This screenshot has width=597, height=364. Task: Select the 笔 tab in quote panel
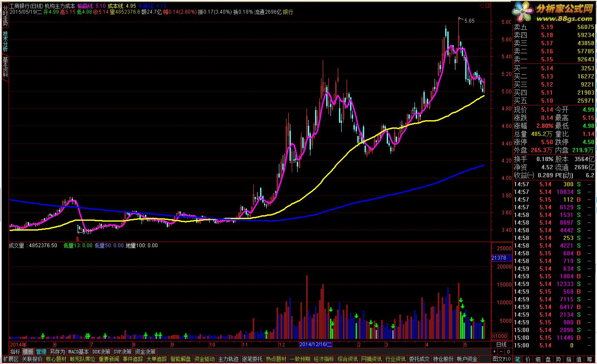click(518, 359)
